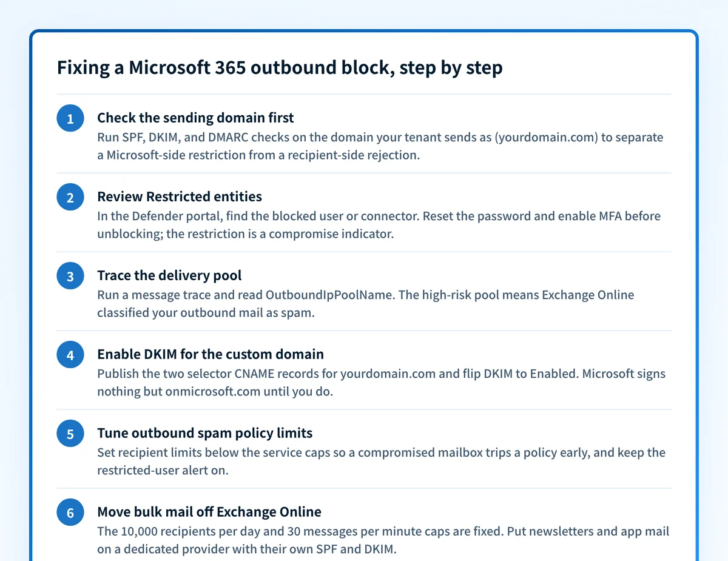Select the step 5 number badge

(x=70, y=434)
